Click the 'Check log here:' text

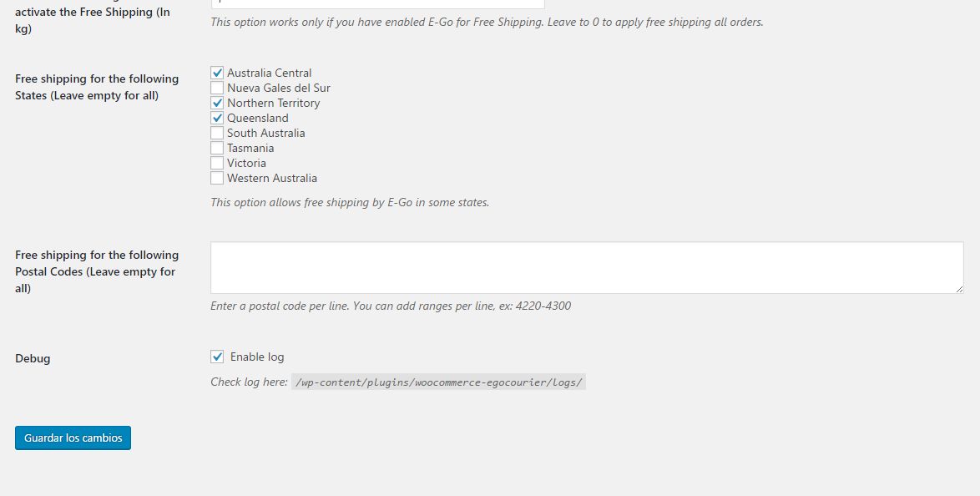[x=249, y=382]
